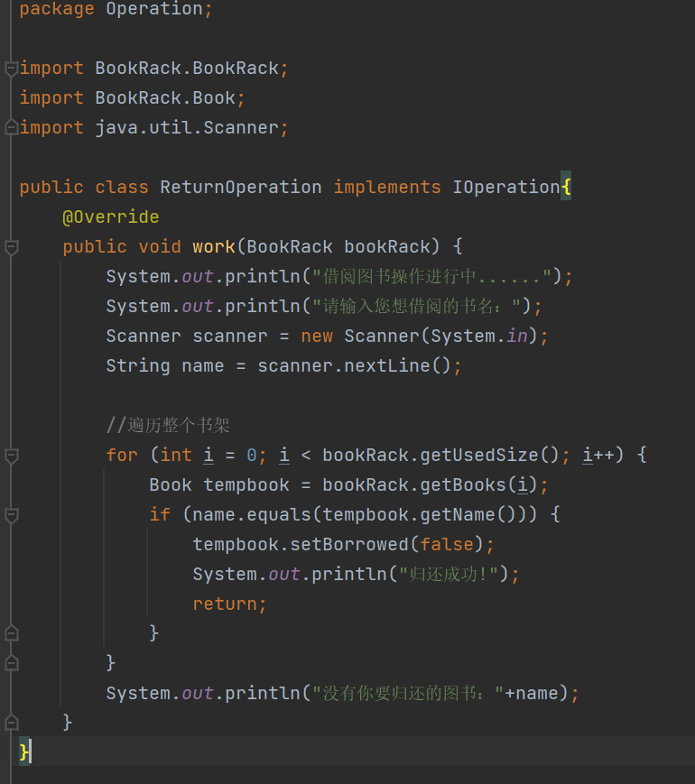The height and width of the screenshot is (784, 695).
Task: Click the 'implements' keyword
Action: pos(387,188)
